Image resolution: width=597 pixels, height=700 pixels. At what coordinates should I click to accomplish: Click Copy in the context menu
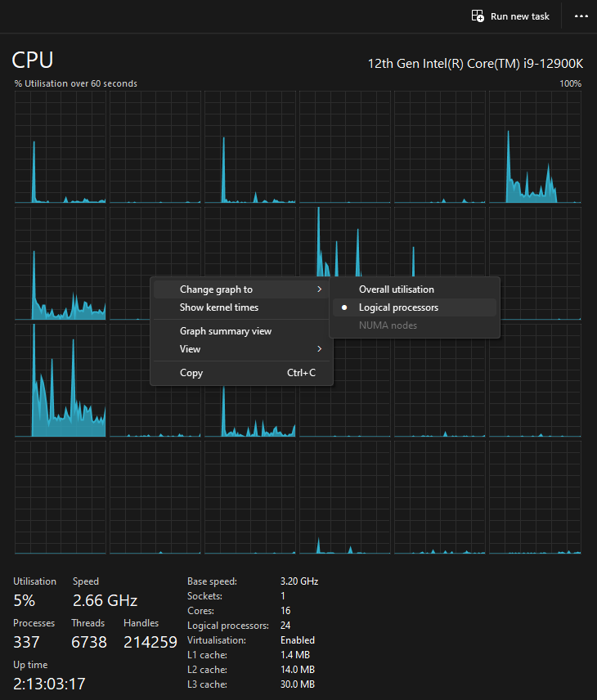[191, 373]
